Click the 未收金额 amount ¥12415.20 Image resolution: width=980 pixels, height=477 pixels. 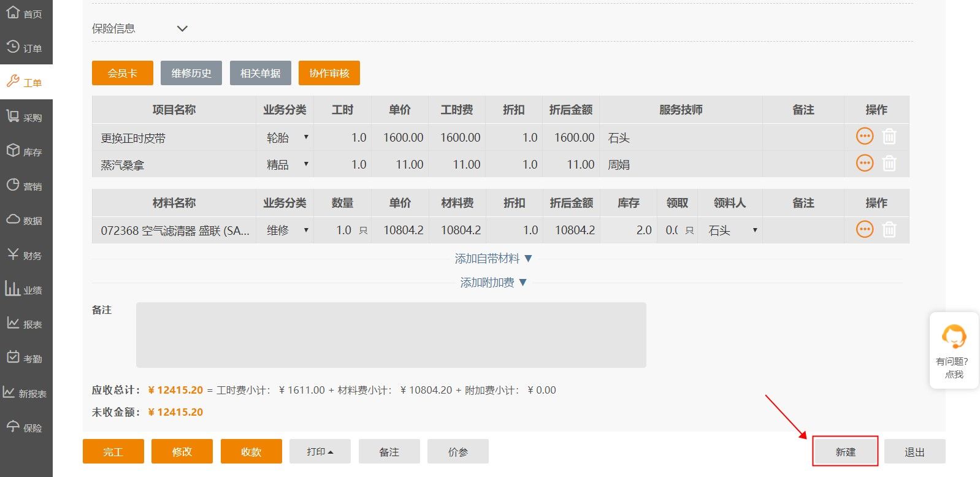(x=175, y=412)
